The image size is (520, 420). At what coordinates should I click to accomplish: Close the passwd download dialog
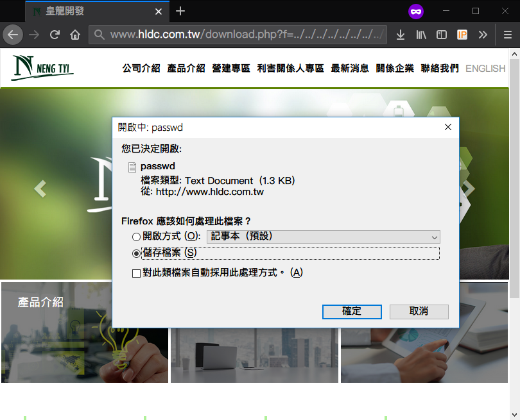(x=448, y=127)
